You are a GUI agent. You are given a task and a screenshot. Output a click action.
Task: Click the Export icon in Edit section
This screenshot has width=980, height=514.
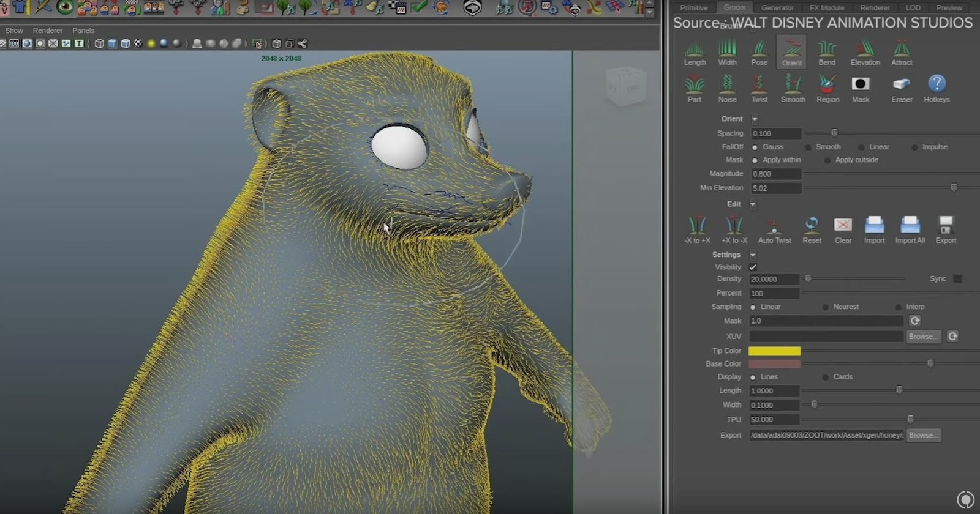[946, 230]
